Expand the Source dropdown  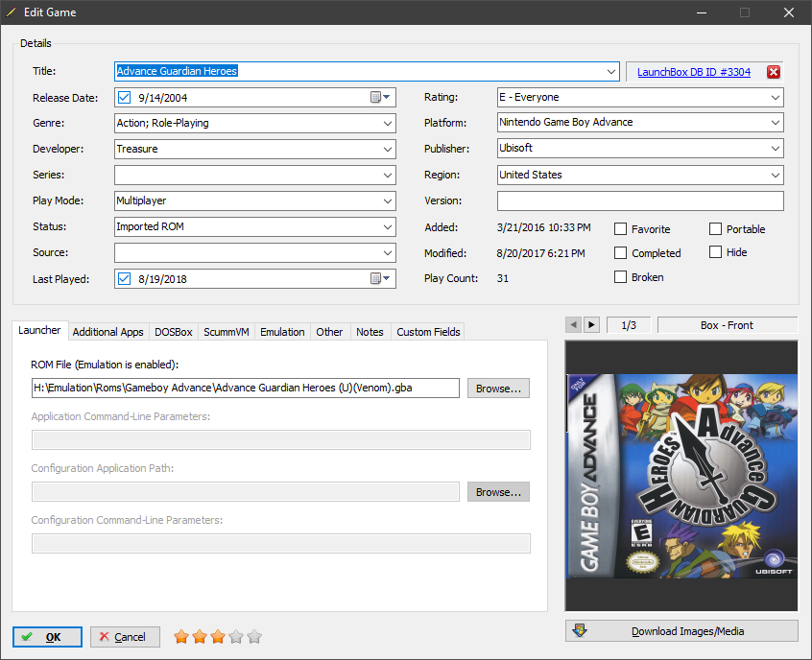pyautogui.click(x=388, y=252)
